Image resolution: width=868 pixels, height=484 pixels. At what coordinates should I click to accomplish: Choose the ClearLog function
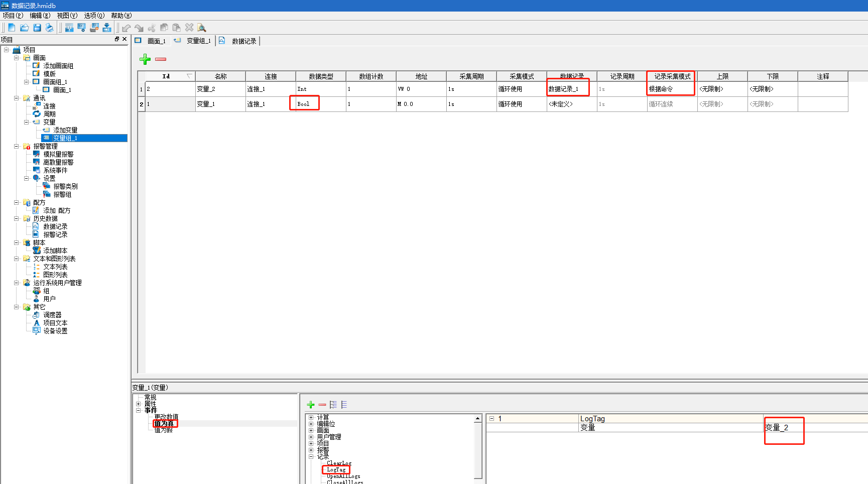pyautogui.click(x=339, y=463)
